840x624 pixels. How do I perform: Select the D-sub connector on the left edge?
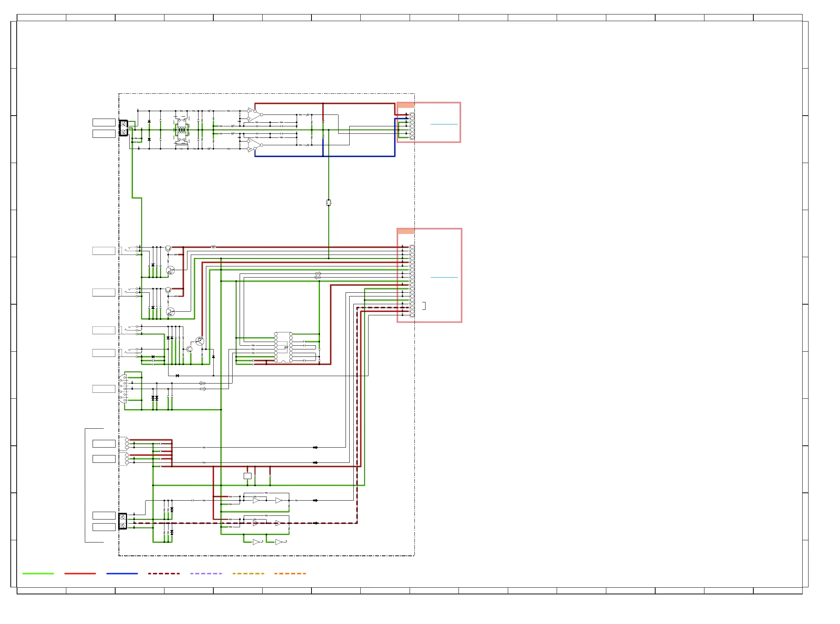coord(123,389)
